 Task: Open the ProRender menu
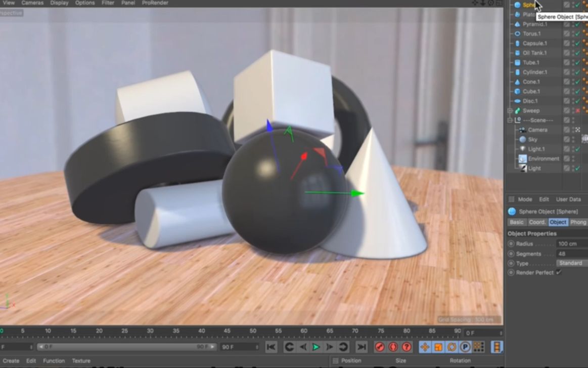(154, 3)
